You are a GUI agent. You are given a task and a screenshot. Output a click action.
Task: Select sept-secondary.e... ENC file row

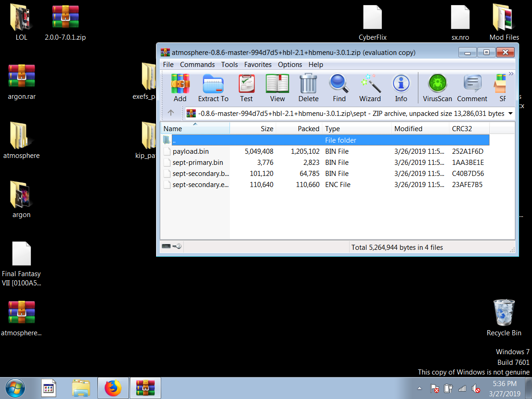click(x=326, y=185)
